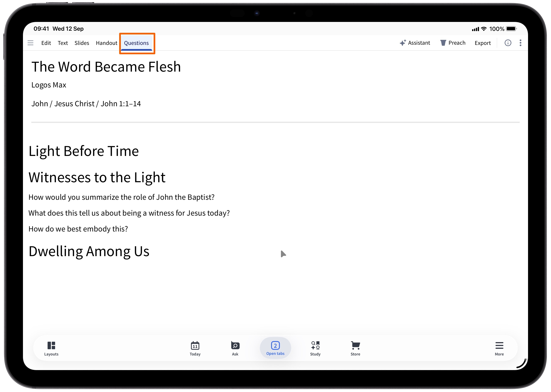Open the Study tools icon
This screenshot has height=392, width=551.
click(x=315, y=349)
